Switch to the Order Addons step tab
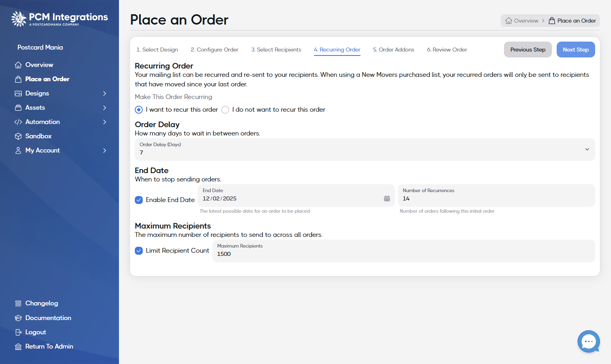Viewport: 611px width, 364px height. (394, 50)
